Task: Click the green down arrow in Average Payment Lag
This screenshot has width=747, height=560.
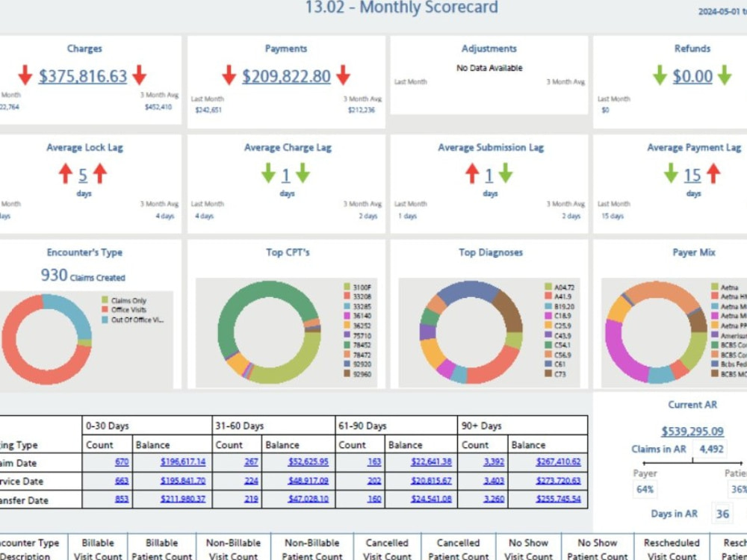Action: click(671, 174)
